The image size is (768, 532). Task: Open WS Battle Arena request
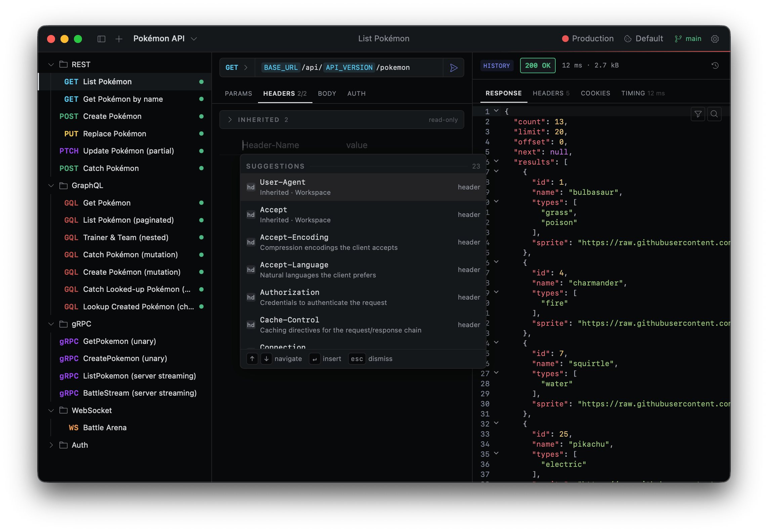[x=125, y=428]
